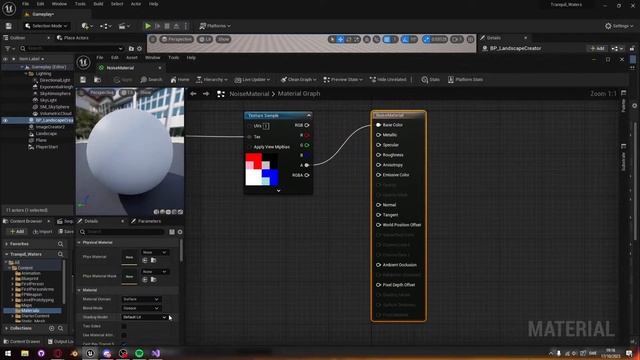Viewport: 640px width, 360px height.
Task: Click the main editor Save icon
Action: (x=9, y=26)
